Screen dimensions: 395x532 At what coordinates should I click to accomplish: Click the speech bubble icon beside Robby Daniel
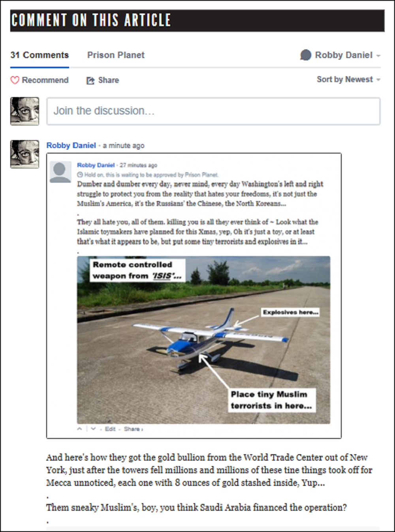305,55
